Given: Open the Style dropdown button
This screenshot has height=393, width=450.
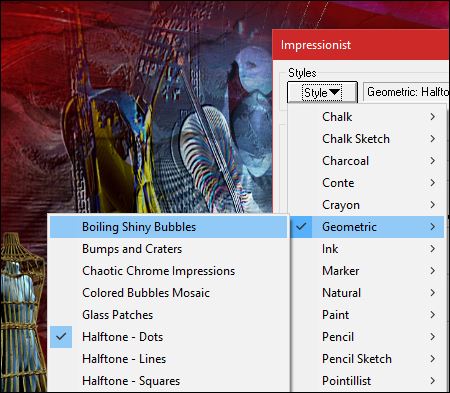Looking at the screenshot, I should pyautogui.click(x=322, y=92).
